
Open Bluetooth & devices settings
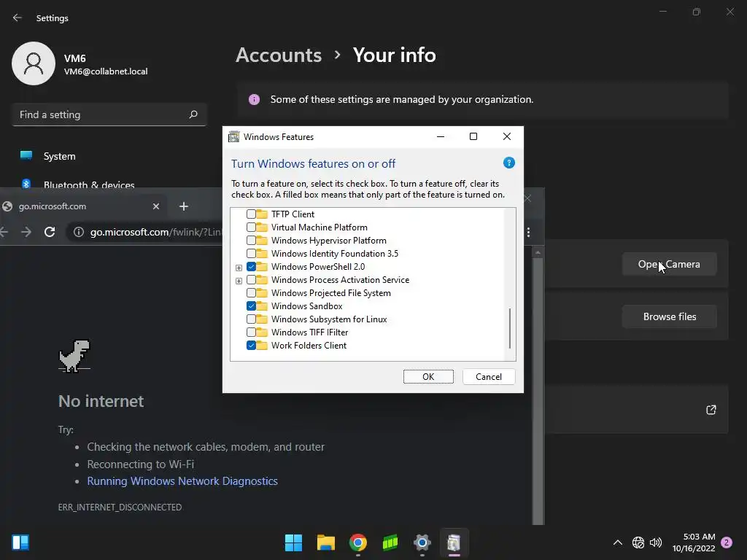(89, 184)
